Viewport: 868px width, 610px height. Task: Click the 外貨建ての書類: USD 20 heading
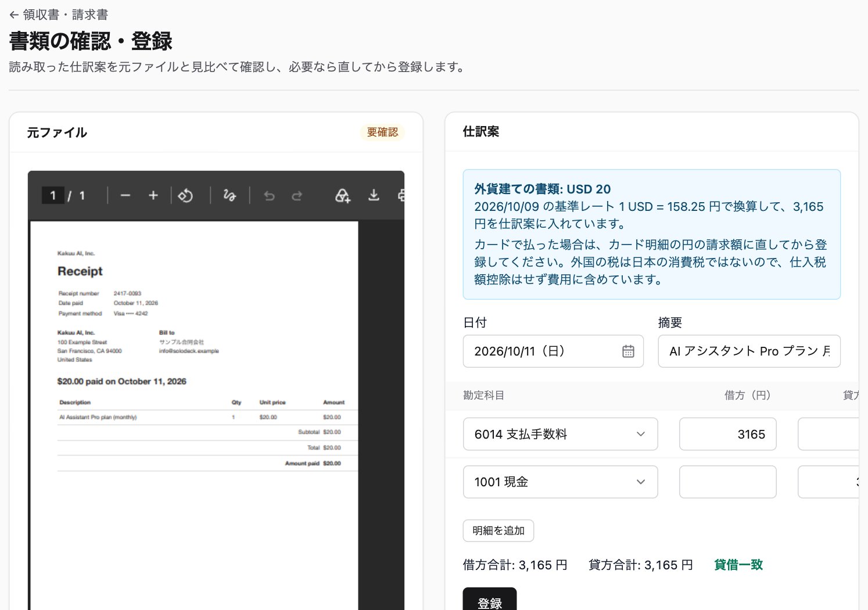coord(543,189)
